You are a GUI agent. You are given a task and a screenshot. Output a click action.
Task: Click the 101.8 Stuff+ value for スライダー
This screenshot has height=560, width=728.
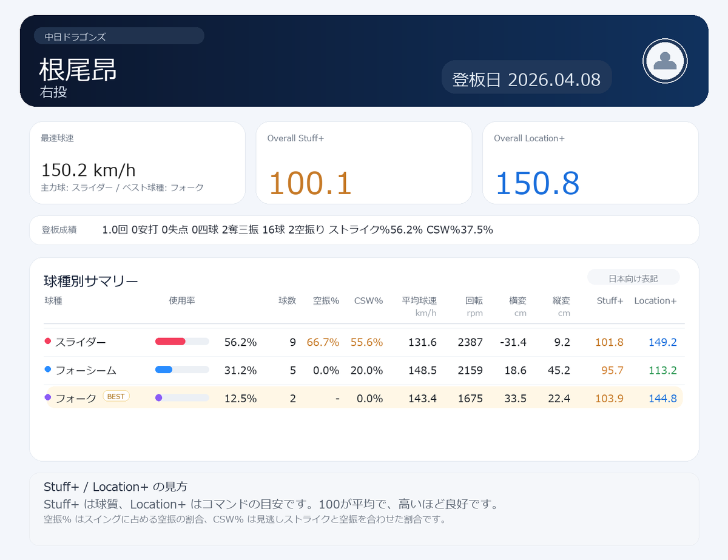[x=609, y=342]
